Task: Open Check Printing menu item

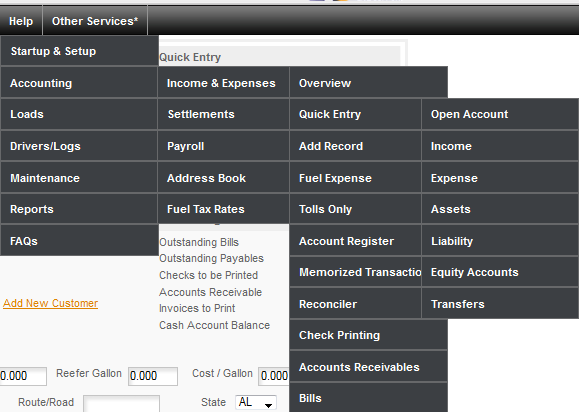Action: tap(369, 335)
